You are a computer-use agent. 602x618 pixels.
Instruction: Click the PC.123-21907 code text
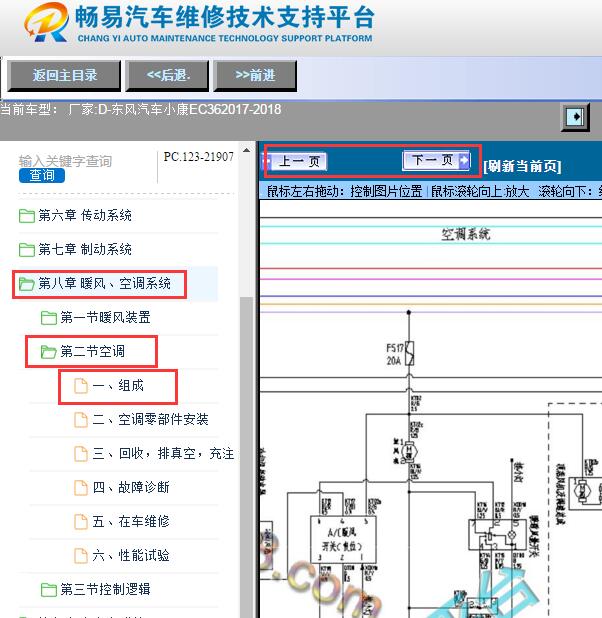coord(199,157)
